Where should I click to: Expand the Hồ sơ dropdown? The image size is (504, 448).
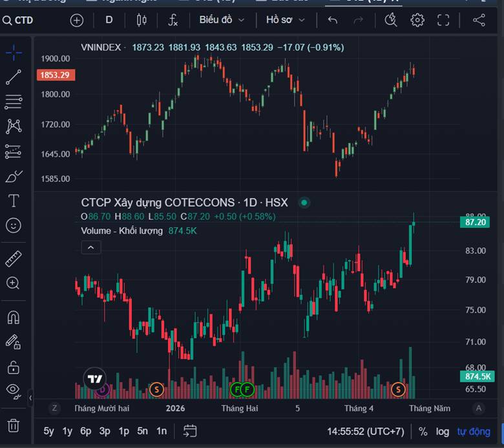(x=285, y=20)
